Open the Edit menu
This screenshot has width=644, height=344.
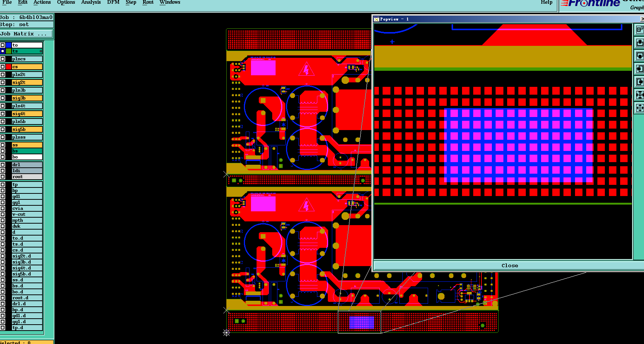[23, 2]
